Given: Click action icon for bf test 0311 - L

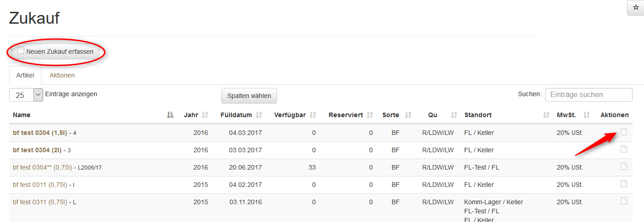Looking at the screenshot, I should point(624,201).
